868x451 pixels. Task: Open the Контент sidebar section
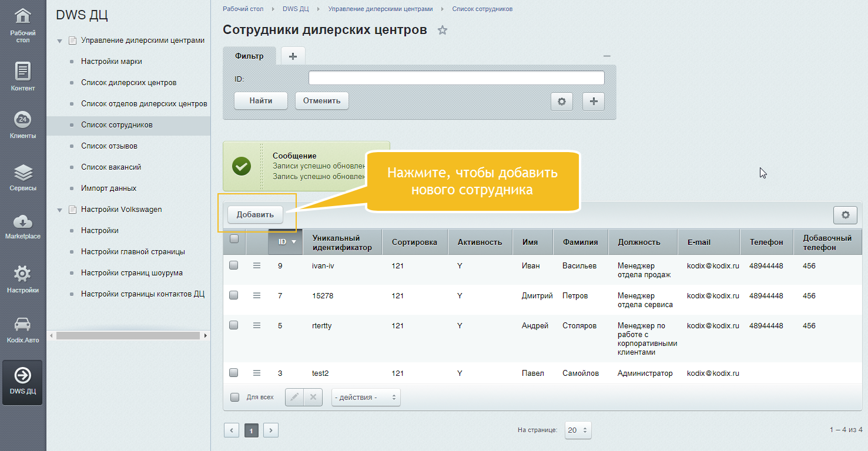click(x=23, y=76)
